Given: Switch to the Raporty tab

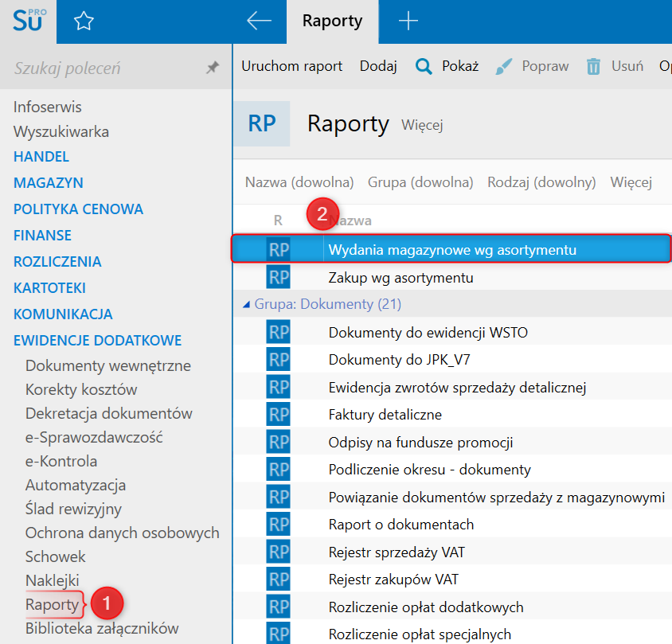Looking at the screenshot, I should (x=332, y=21).
